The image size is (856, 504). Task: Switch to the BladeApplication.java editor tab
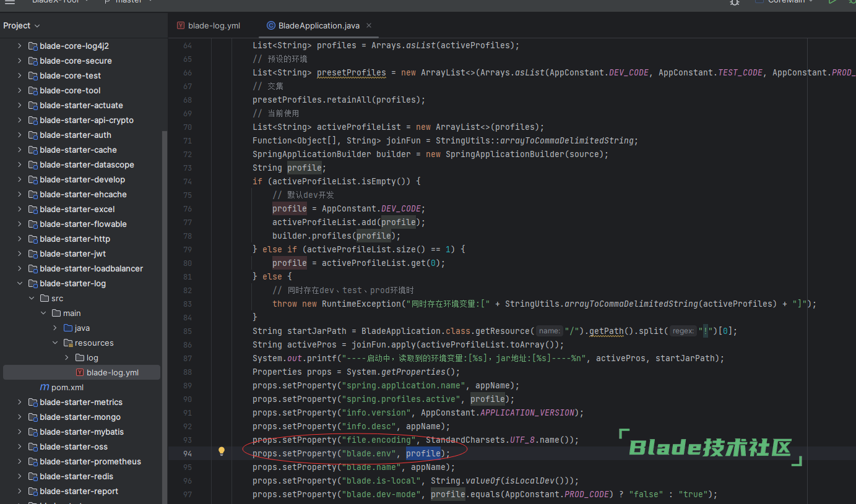tap(319, 25)
